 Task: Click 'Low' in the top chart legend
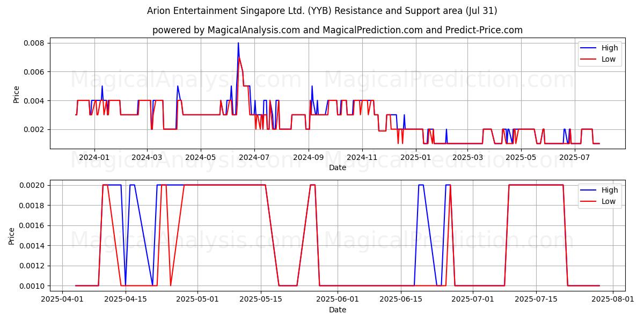(x=609, y=59)
